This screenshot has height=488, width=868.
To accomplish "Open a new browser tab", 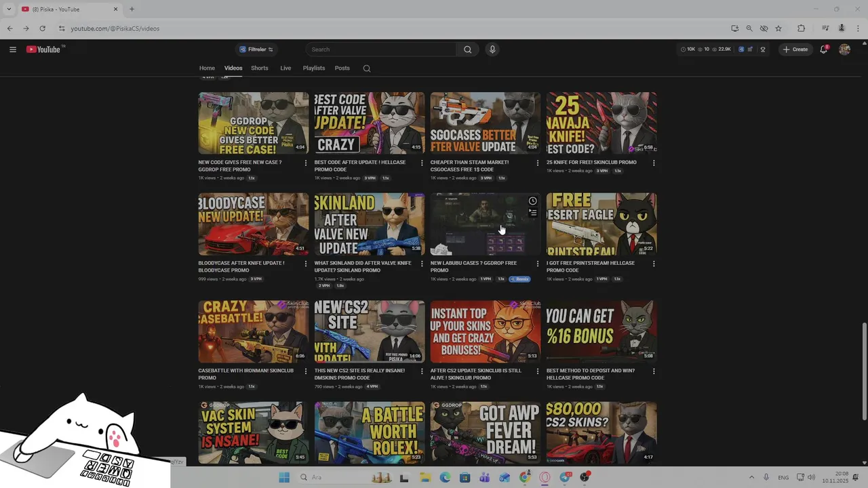I will [x=132, y=9].
